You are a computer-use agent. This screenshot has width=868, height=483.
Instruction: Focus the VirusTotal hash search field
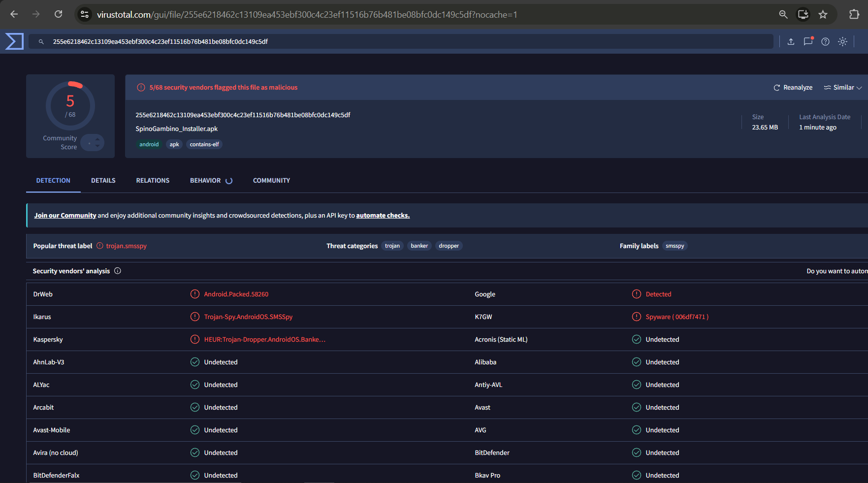pyautogui.click(x=401, y=42)
